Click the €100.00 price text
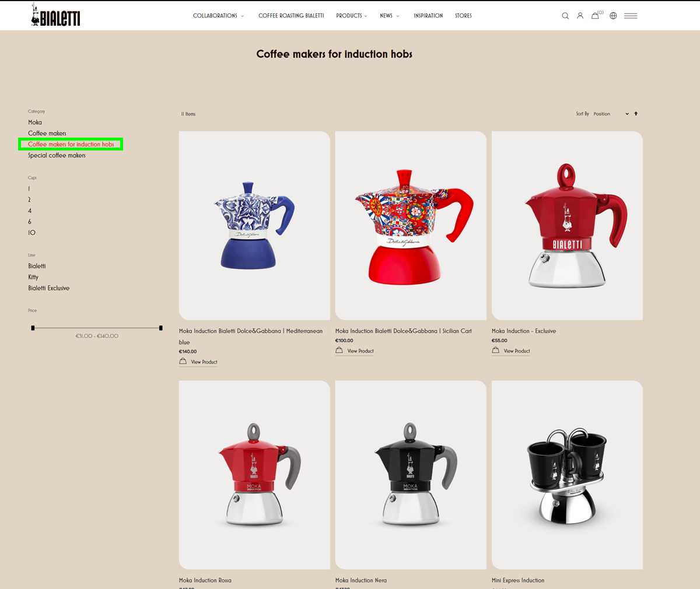This screenshot has width=700, height=589. click(344, 341)
